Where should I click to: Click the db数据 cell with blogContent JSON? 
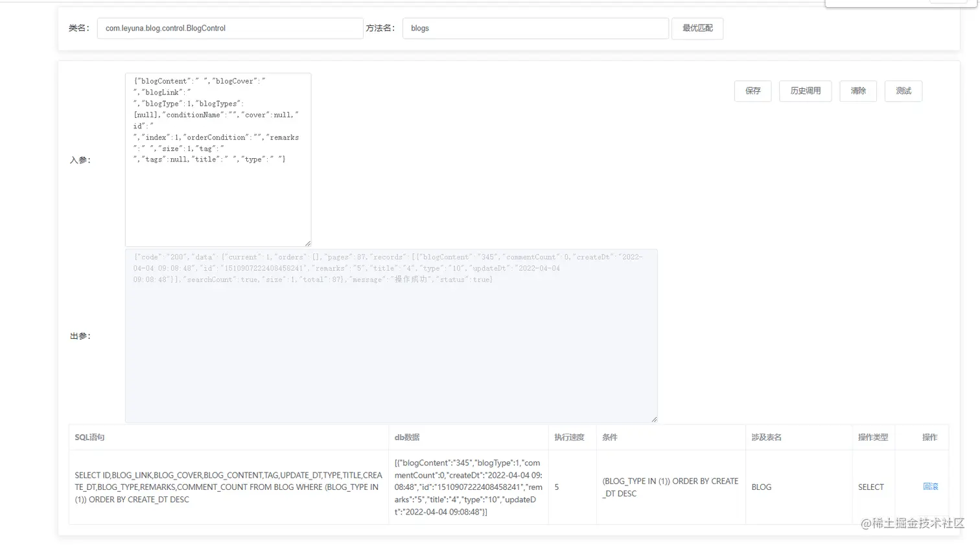469,487
